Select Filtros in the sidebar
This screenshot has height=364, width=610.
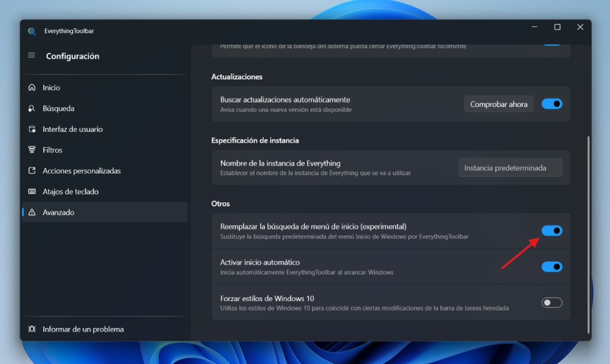pos(105,150)
